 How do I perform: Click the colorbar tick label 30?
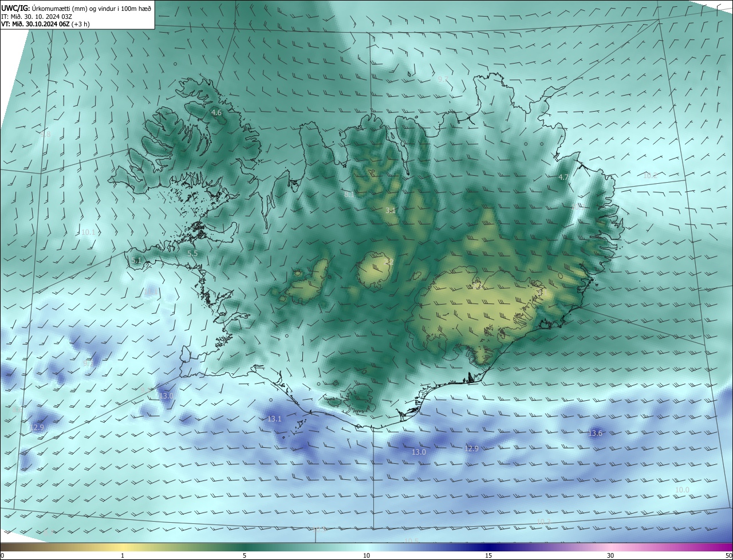point(610,555)
